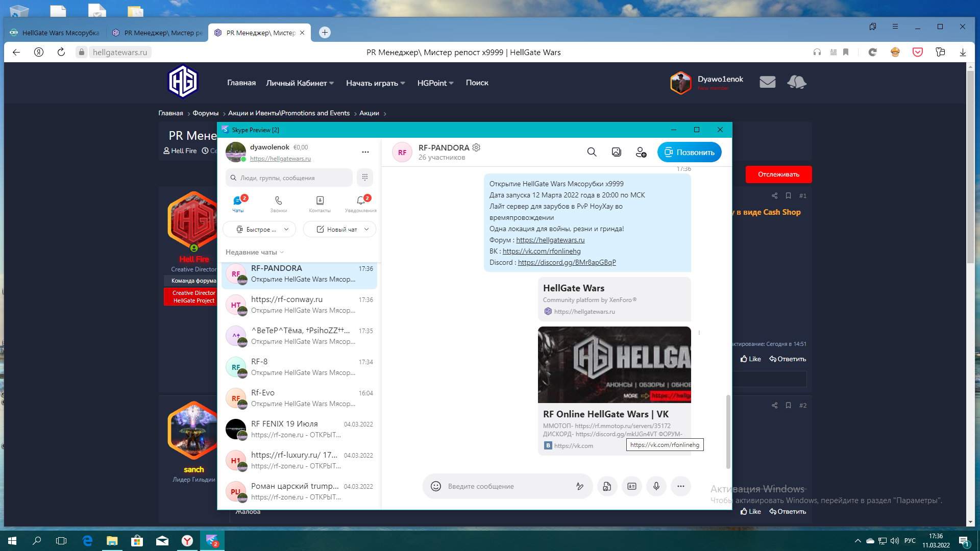Open Акции breadcrumb link
Screen dimensions: 980x551
(369, 113)
